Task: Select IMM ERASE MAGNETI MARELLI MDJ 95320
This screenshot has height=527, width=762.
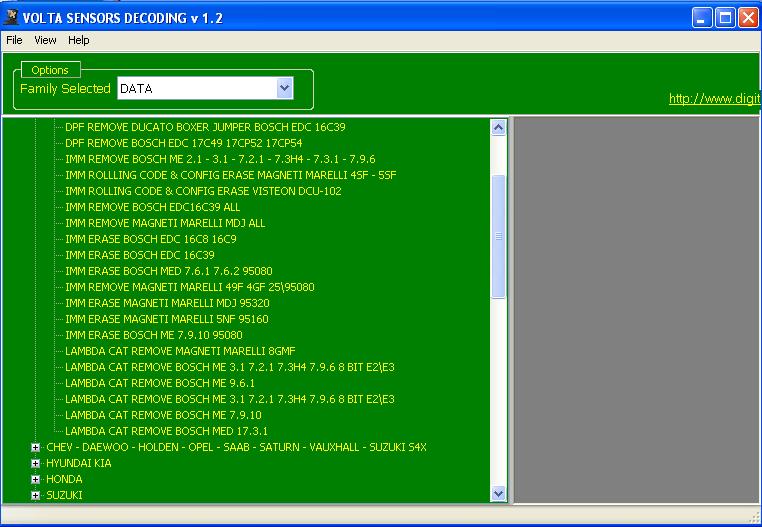Action: 167,304
